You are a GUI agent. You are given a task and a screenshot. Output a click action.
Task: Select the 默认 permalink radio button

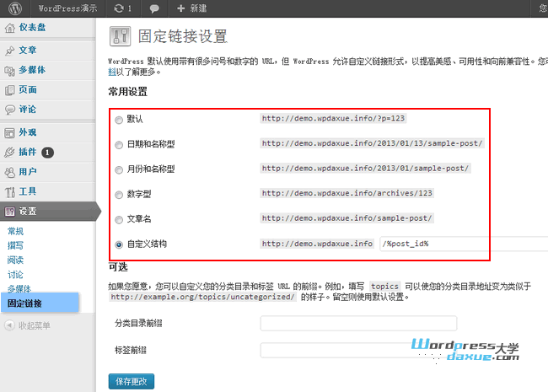118,119
